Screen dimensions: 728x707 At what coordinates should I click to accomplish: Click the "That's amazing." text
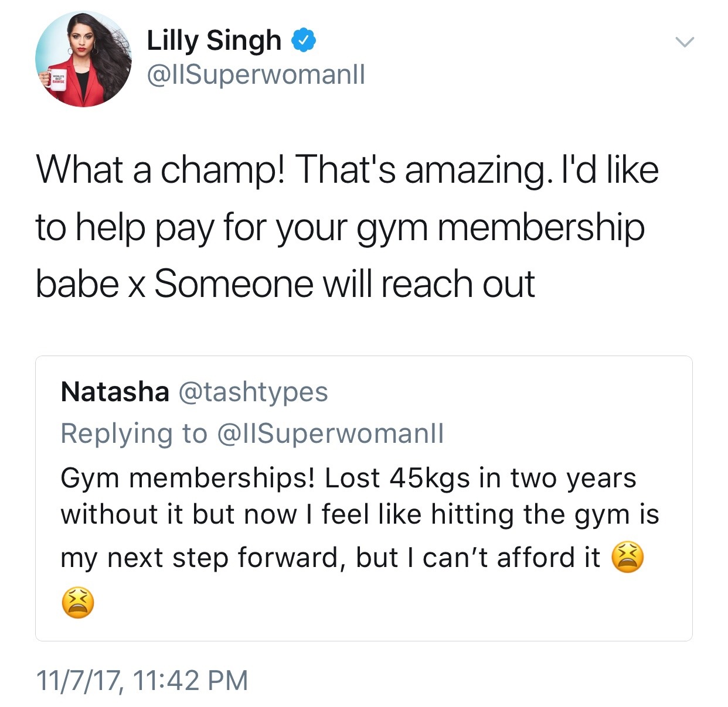(x=423, y=170)
